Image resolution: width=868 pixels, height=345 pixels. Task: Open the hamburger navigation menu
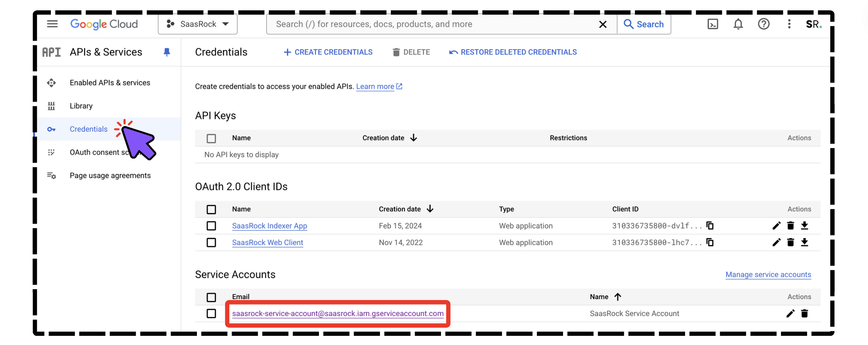(52, 24)
